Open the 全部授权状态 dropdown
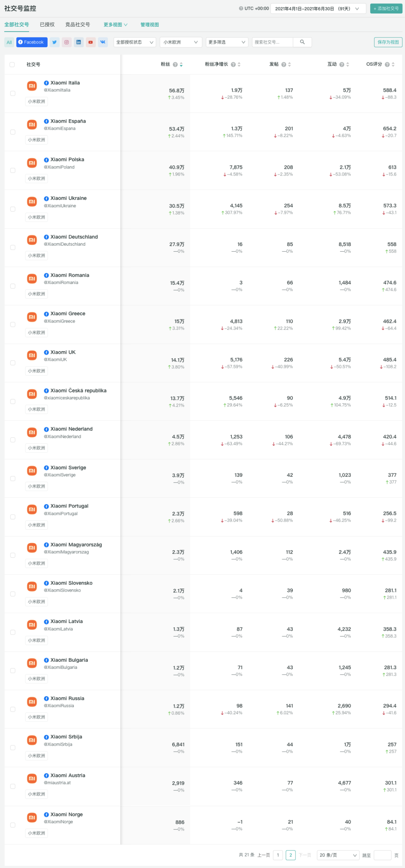Screen dimensions: 405x868 tap(135, 42)
